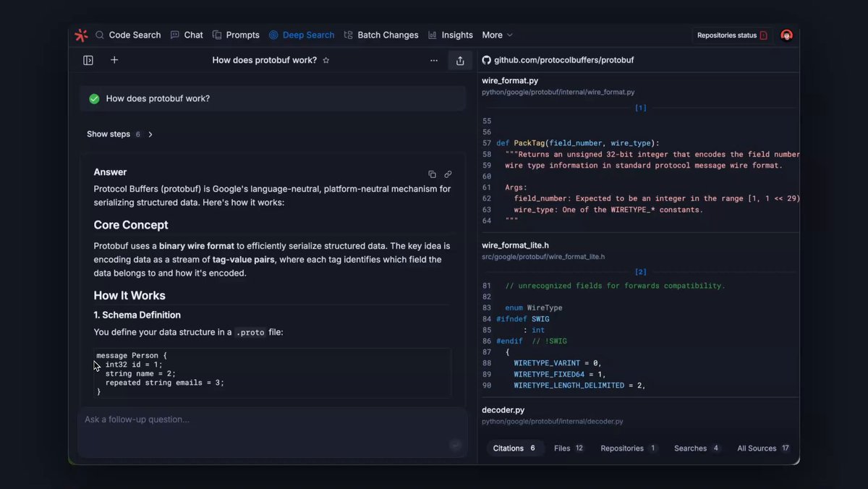Open Batch Changes section
The height and width of the screenshot is (489, 868).
pyautogui.click(x=381, y=35)
